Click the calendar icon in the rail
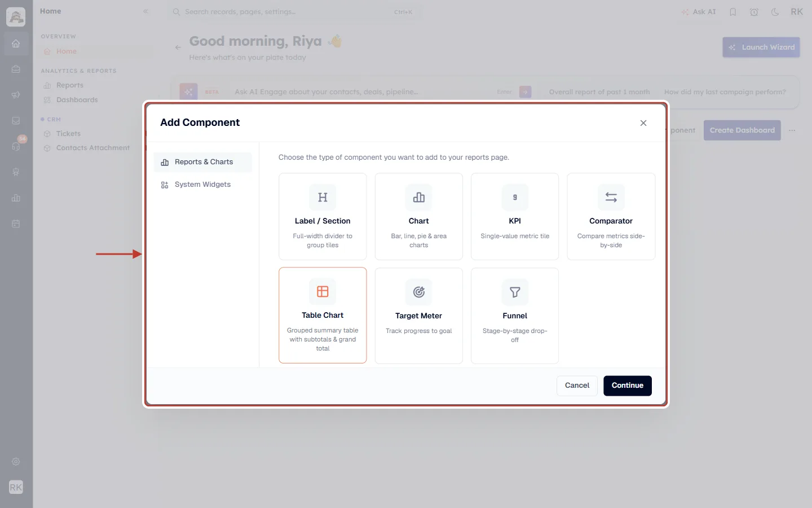 pos(16,224)
